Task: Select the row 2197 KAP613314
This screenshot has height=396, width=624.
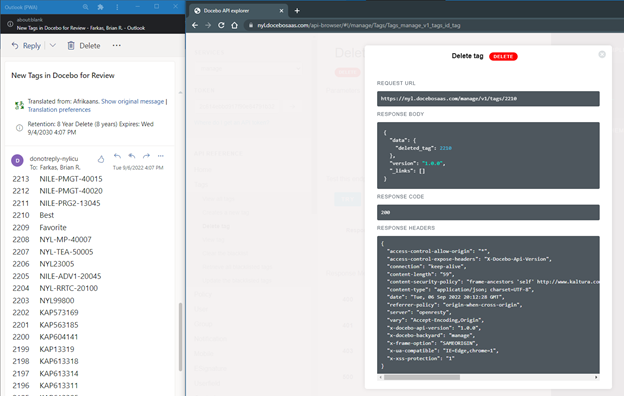Action: tap(45, 373)
